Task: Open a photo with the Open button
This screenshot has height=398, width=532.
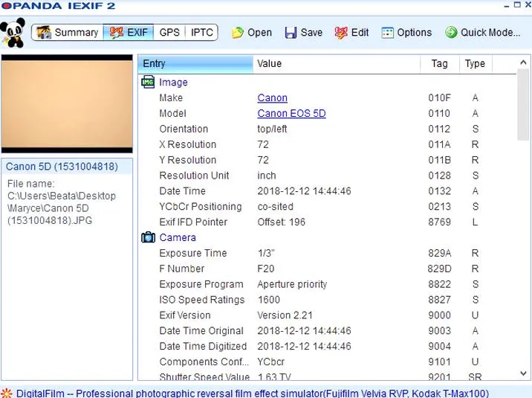Action: coord(252,33)
